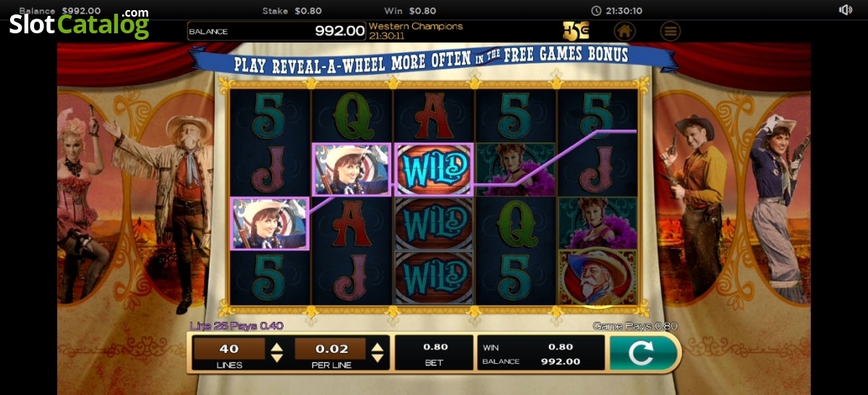
Task: Spin the reels with the green button
Action: click(x=643, y=353)
